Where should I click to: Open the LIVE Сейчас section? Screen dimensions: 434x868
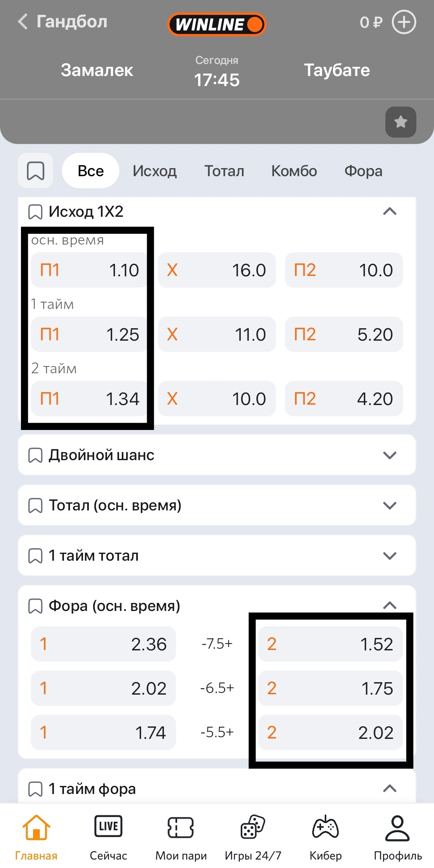coord(108,837)
